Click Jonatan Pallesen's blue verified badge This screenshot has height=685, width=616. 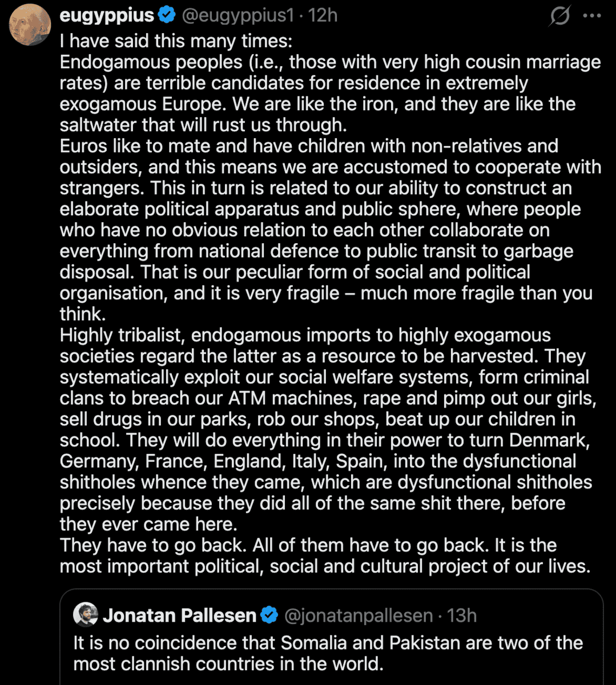pos(269,615)
